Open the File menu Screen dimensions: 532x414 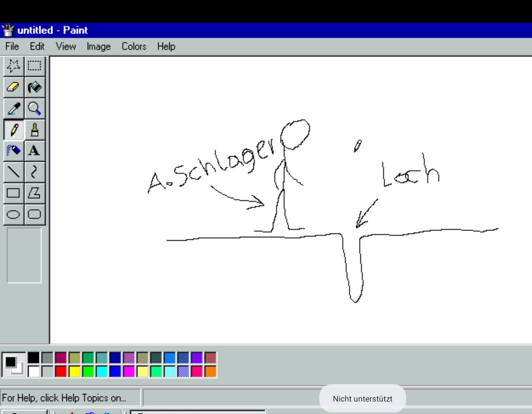[x=12, y=46]
